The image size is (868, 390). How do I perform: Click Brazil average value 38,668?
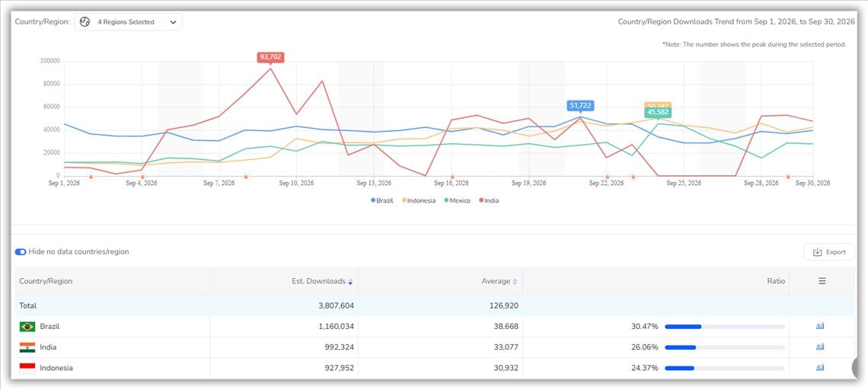tap(506, 327)
